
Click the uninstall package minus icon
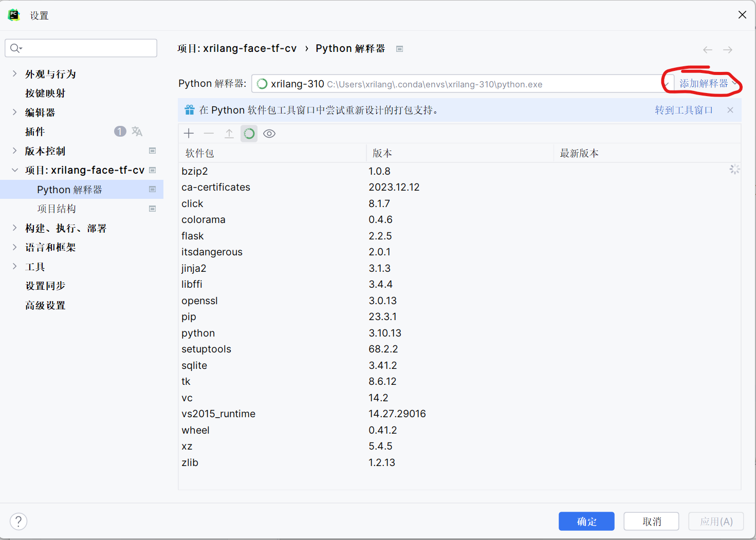pos(209,134)
